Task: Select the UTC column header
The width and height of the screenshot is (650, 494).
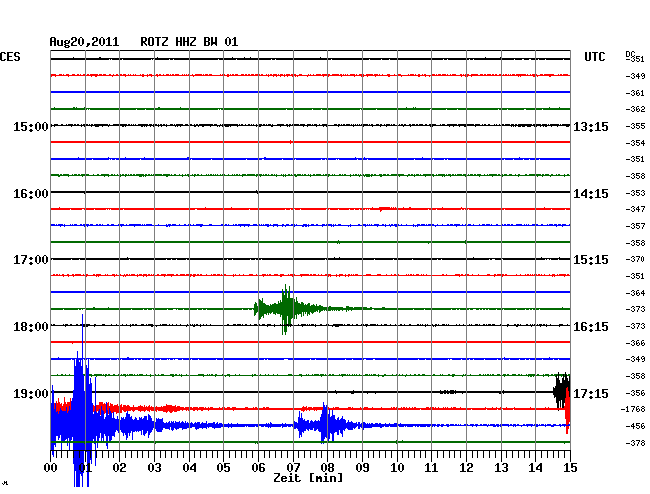Action: pyautogui.click(x=594, y=57)
